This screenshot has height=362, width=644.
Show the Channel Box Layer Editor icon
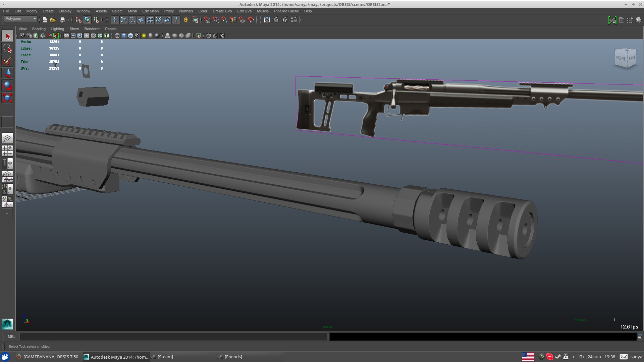pos(638,20)
